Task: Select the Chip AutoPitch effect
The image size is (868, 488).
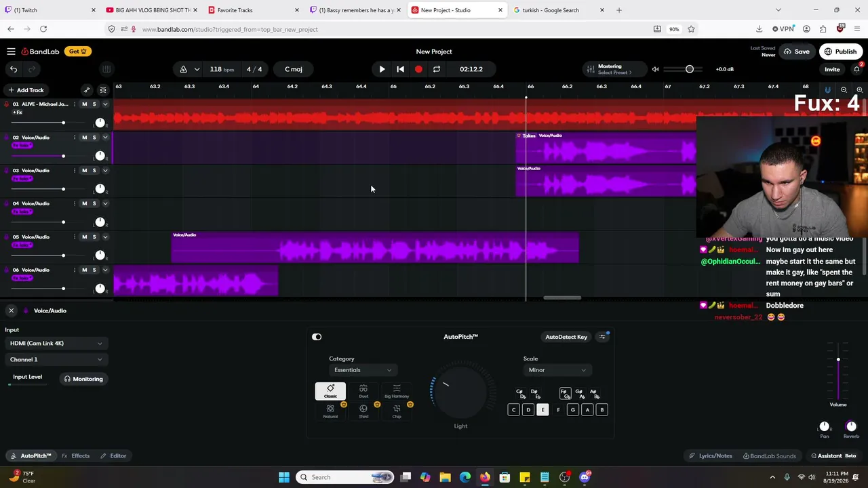Action: click(x=397, y=411)
